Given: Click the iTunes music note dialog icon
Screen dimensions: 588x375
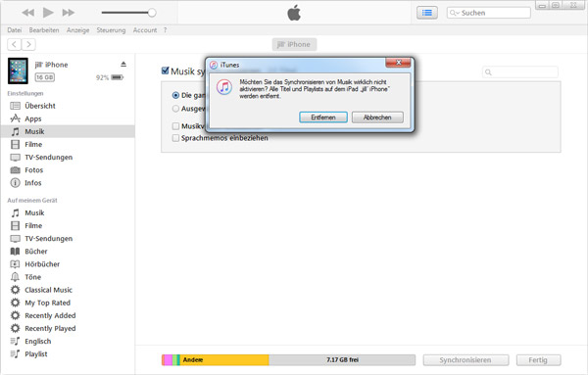Looking at the screenshot, I should pos(224,87).
